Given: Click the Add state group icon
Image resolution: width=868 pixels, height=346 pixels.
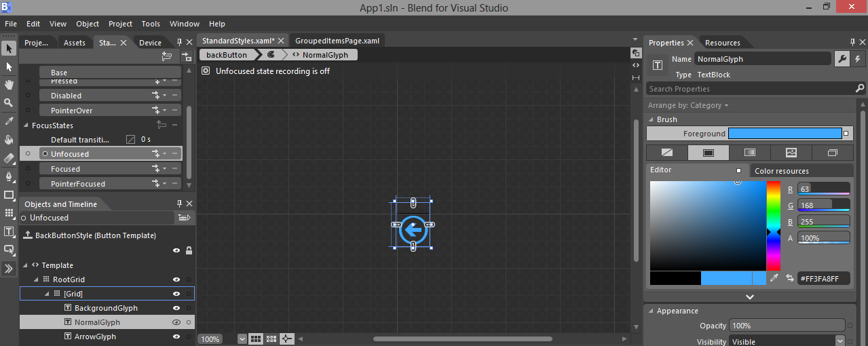Looking at the screenshot, I should click(167, 57).
